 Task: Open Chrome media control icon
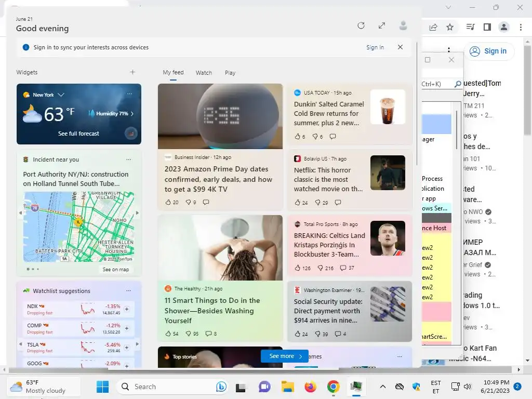click(x=470, y=27)
